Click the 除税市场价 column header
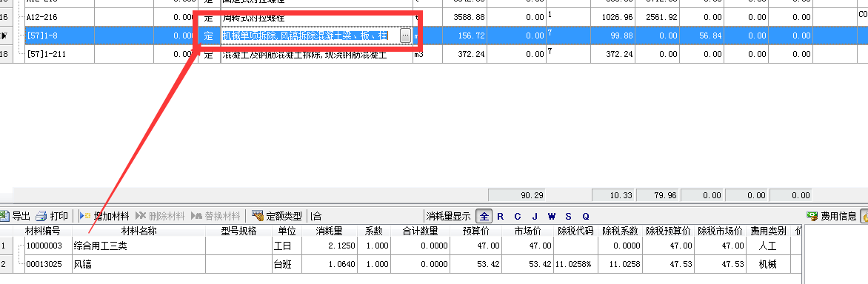The image size is (868, 284). coord(720,231)
